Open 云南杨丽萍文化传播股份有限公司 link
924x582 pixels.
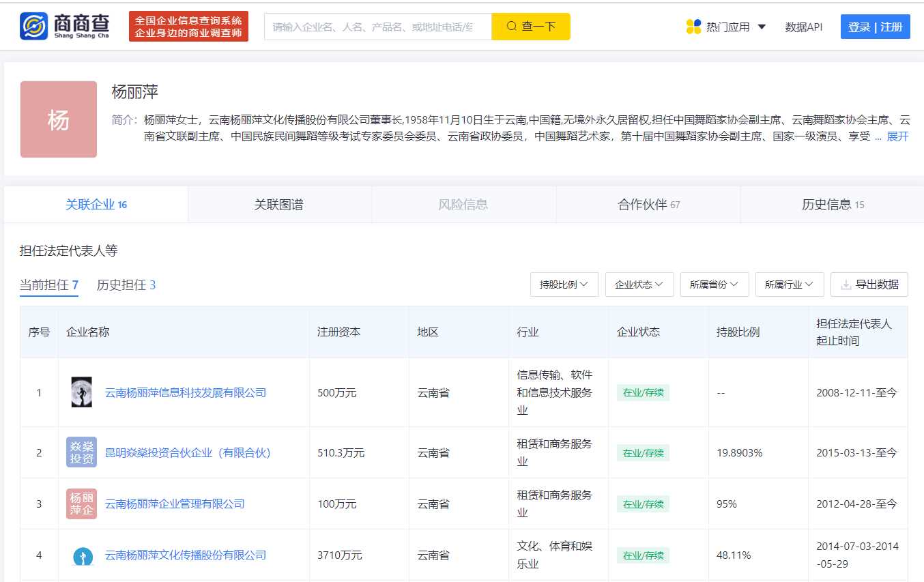186,555
